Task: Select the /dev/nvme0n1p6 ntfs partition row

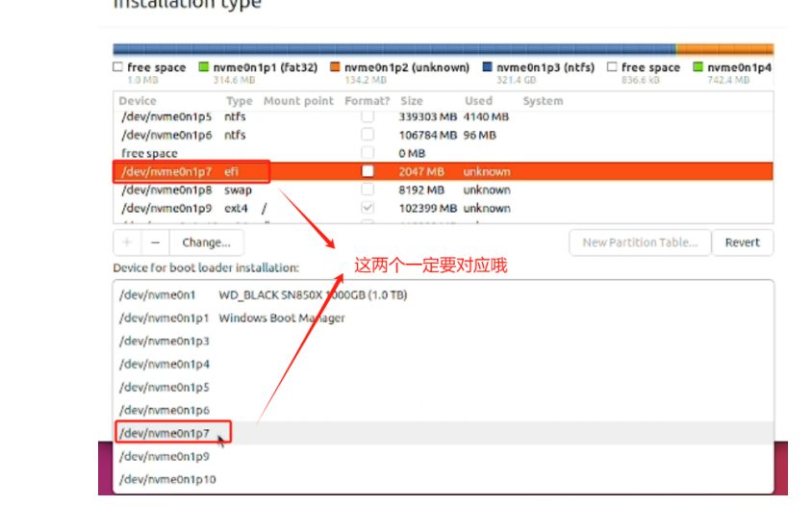Action: (444, 136)
